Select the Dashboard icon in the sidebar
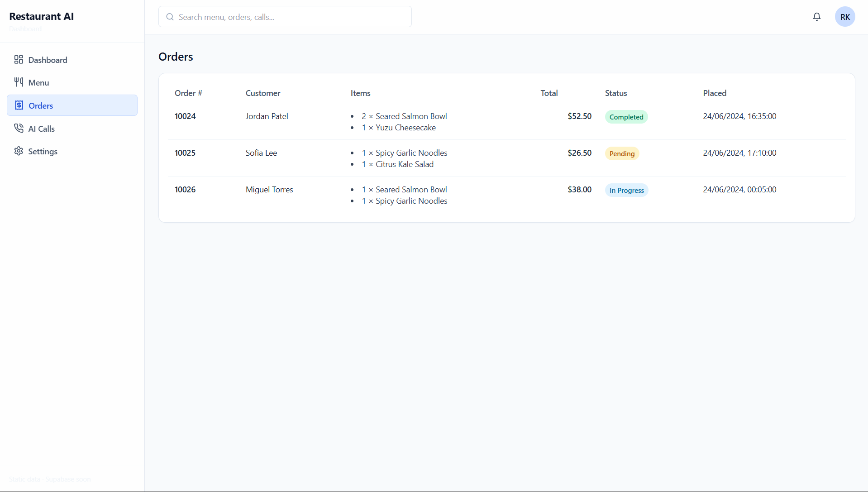The height and width of the screenshot is (492, 868). (19, 60)
